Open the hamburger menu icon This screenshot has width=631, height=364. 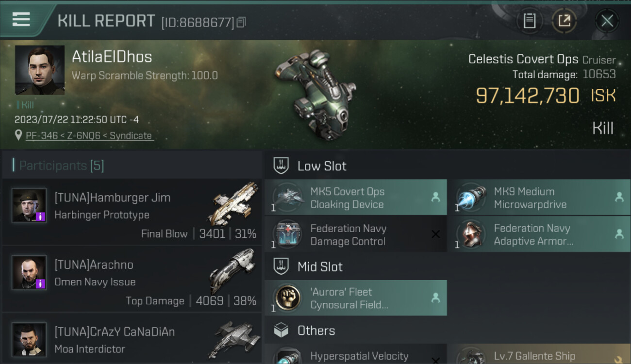pos(21,19)
